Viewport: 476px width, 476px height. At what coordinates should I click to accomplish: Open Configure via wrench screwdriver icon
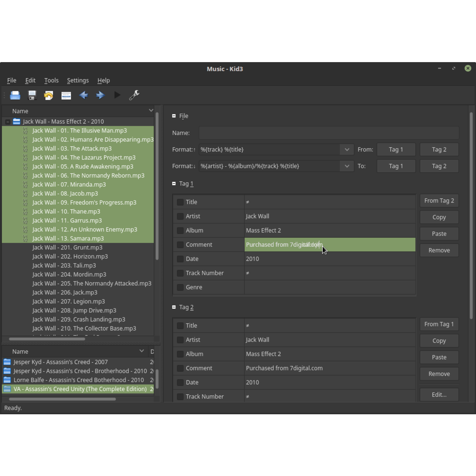pyautogui.click(x=134, y=95)
